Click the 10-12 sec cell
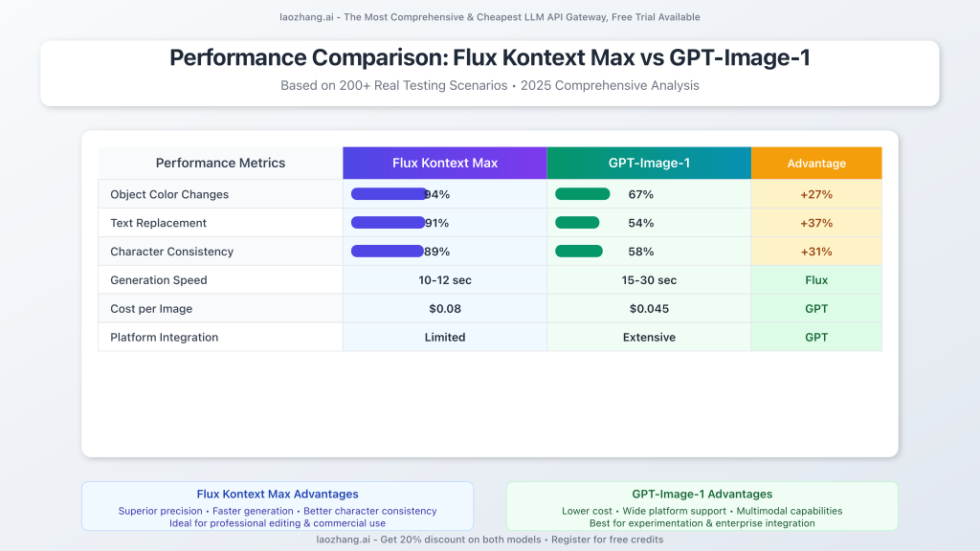 coord(445,280)
